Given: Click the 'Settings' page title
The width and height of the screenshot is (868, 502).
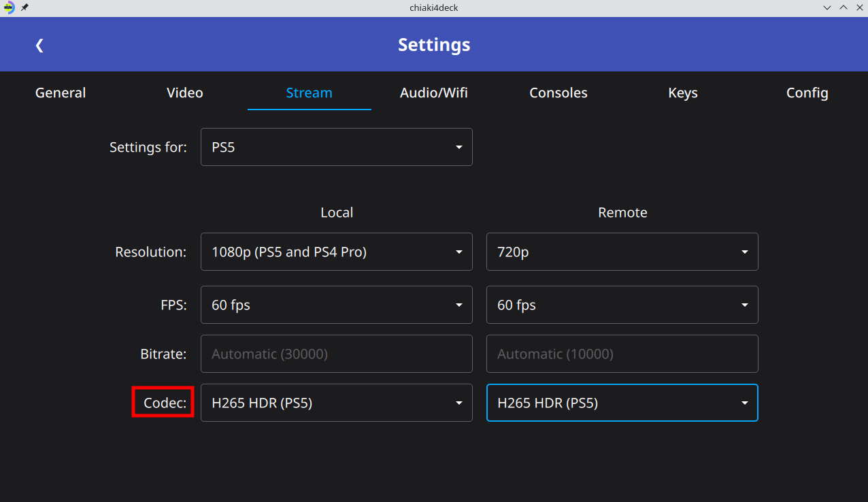Looking at the screenshot, I should pyautogui.click(x=434, y=45).
